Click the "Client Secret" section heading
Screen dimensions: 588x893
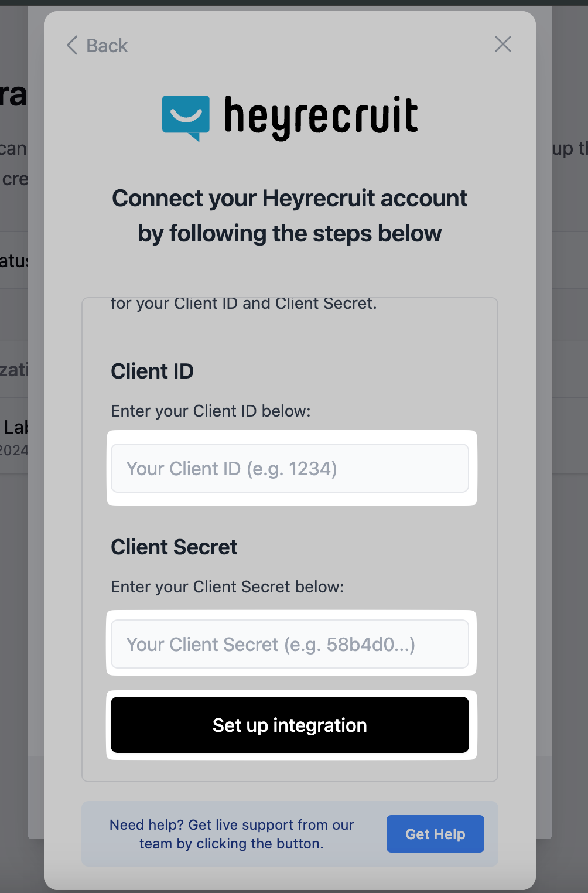[174, 547]
